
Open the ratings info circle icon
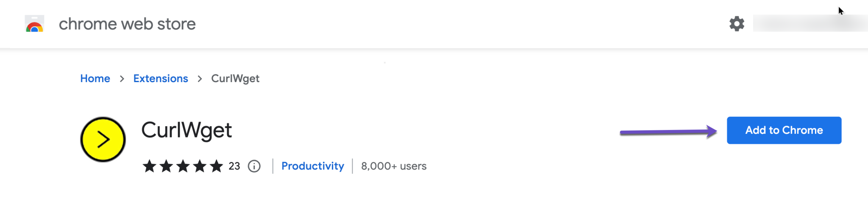pyautogui.click(x=254, y=166)
